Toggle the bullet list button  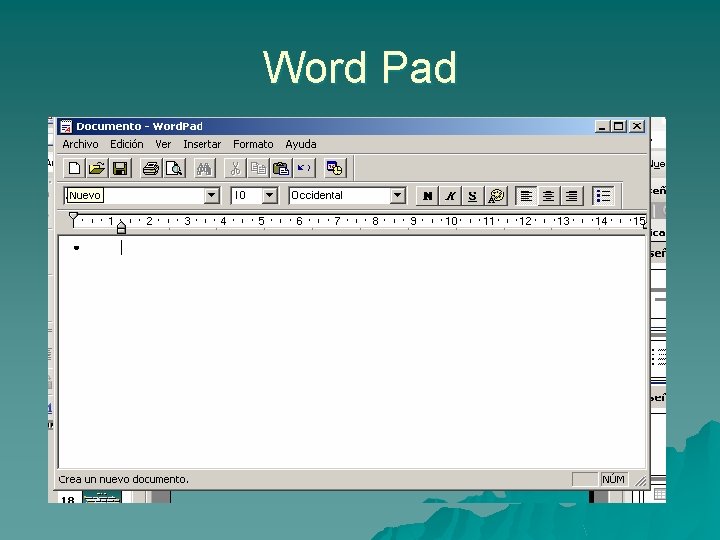click(x=603, y=196)
